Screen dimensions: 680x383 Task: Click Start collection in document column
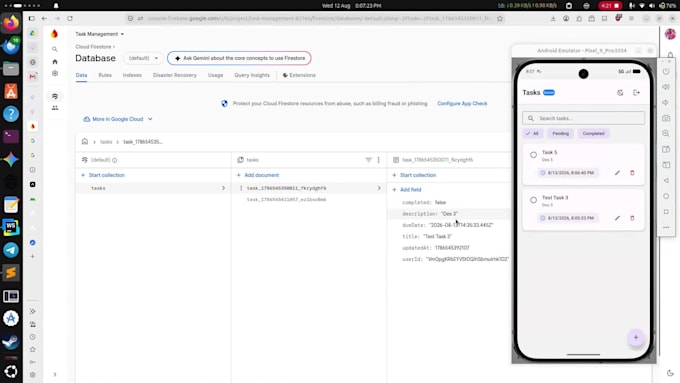point(414,175)
